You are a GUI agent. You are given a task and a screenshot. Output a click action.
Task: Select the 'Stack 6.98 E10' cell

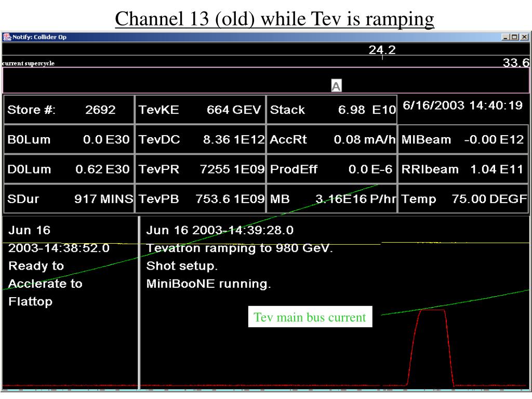tap(331, 110)
